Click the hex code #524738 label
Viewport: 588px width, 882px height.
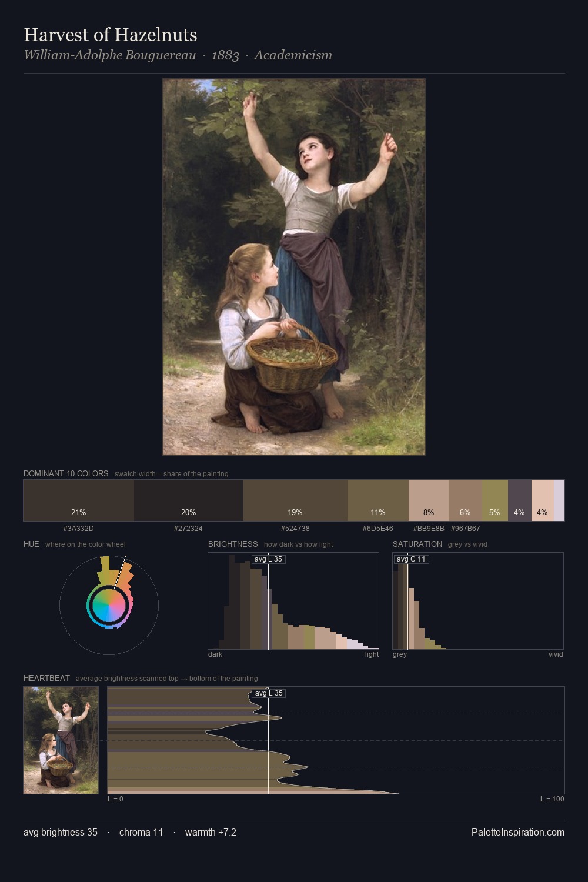295,529
